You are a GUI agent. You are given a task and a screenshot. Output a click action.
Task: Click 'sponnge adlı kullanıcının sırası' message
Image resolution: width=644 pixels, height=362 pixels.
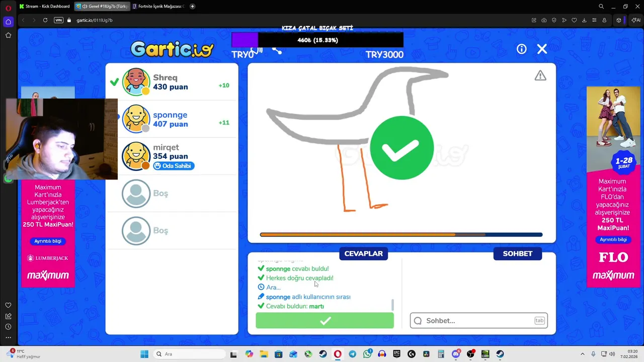[x=308, y=297]
